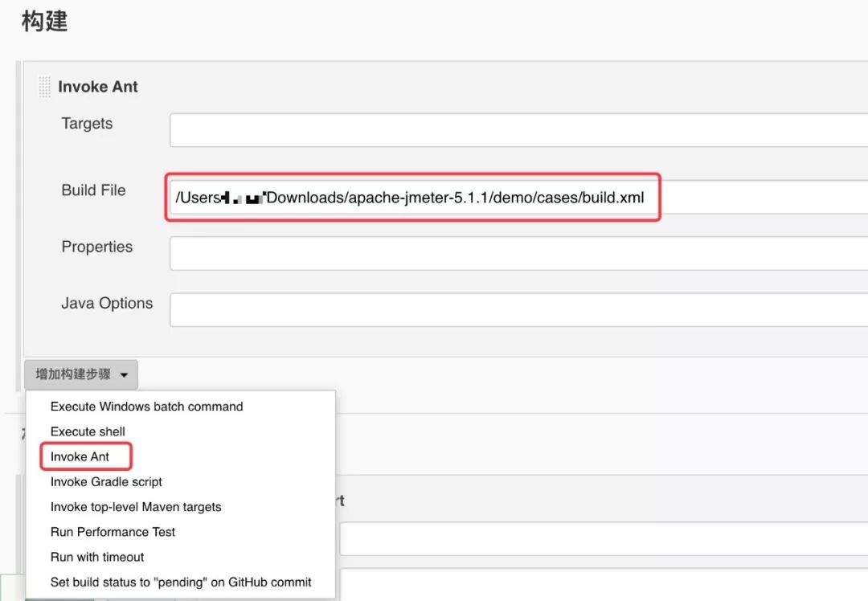Click the Invoke Ant step header
The width and height of the screenshot is (868, 601).
click(x=98, y=86)
